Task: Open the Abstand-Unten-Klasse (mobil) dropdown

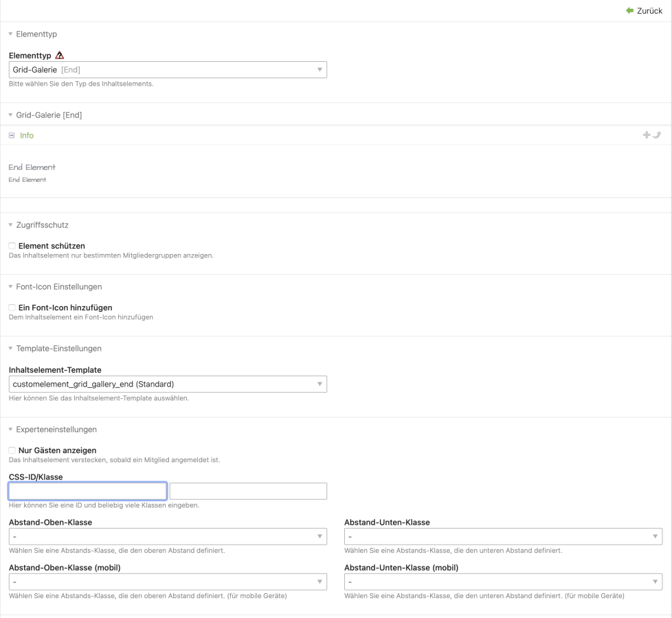Action: pyautogui.click(x=503, y=582)
